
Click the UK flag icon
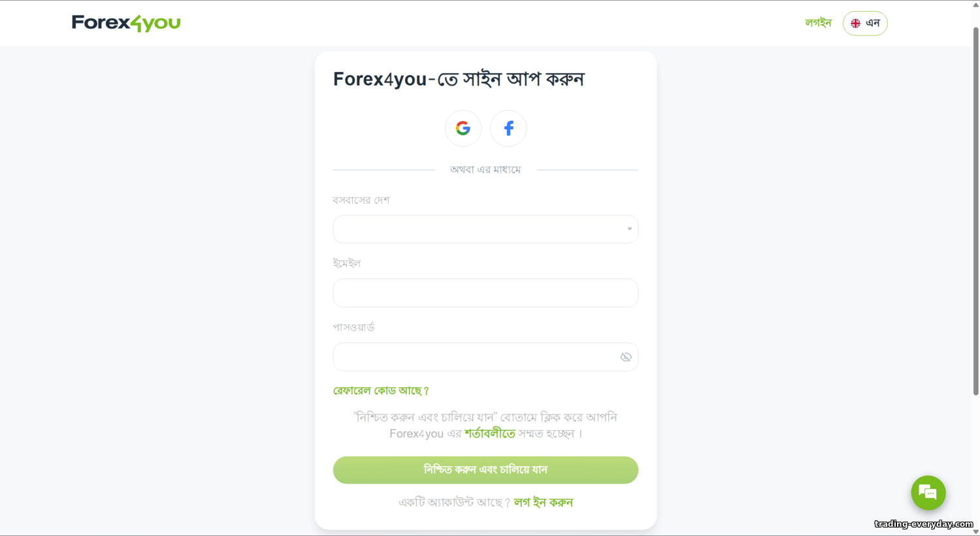855,24
